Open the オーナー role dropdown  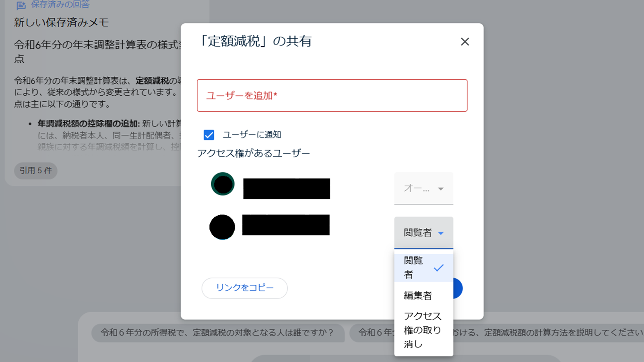423,189
